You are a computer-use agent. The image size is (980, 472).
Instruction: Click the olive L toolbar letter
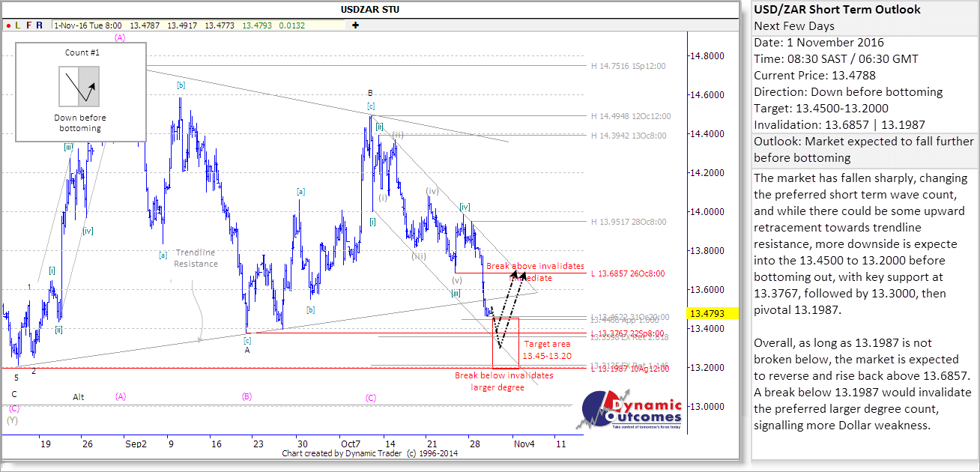click(18, 25)
